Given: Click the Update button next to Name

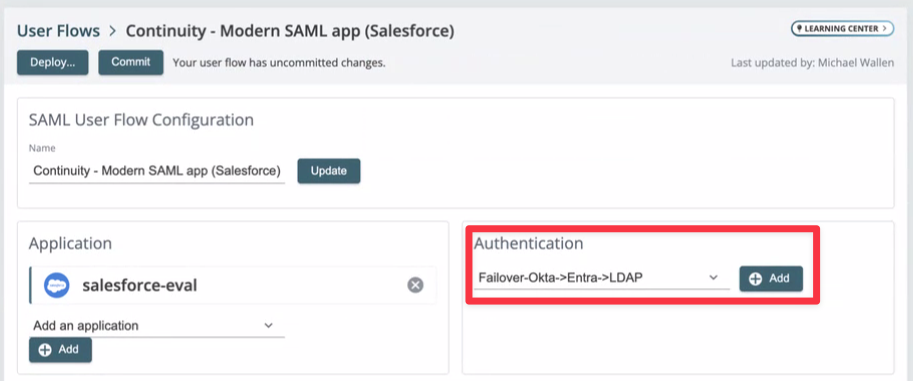Looking at the screenshot, I should 329,171.
